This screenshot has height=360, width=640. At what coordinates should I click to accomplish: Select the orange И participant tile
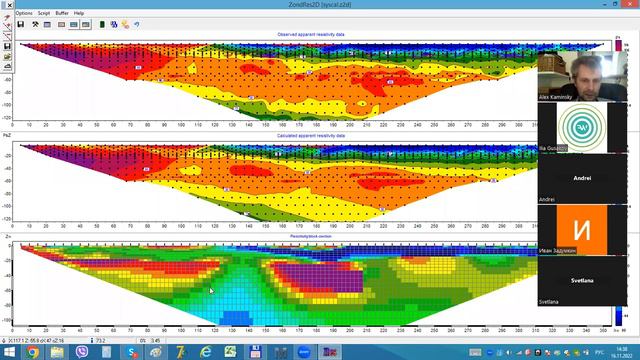(x=582, y=230)
